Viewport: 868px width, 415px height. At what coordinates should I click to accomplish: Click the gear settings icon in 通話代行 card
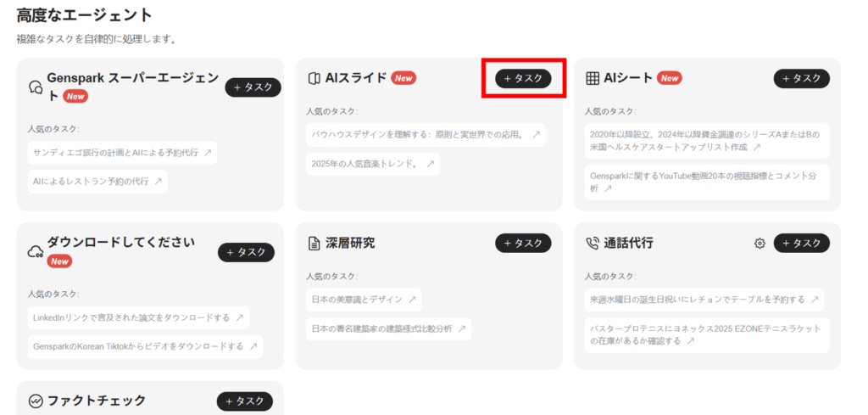coord(759,244)
